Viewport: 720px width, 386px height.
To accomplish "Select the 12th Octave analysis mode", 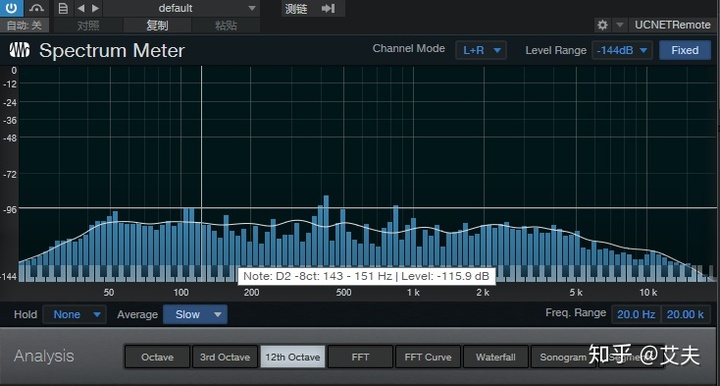I will click(293, 357).
